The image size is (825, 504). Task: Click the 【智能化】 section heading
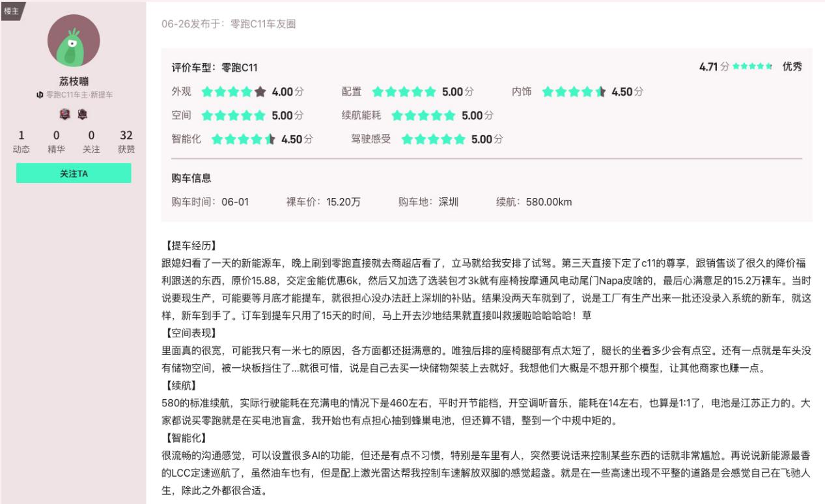tap(185, 438)
